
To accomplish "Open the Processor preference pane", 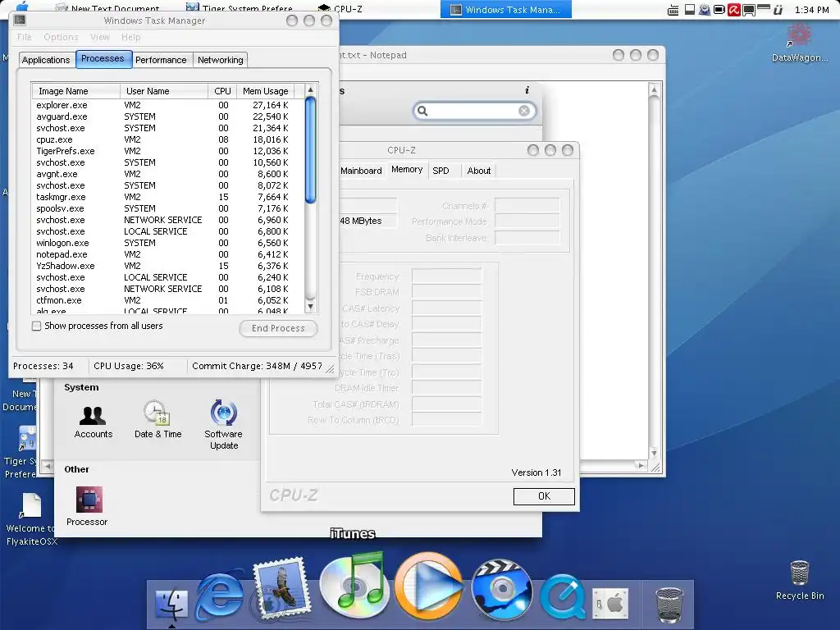I will [x=87, y=505].
